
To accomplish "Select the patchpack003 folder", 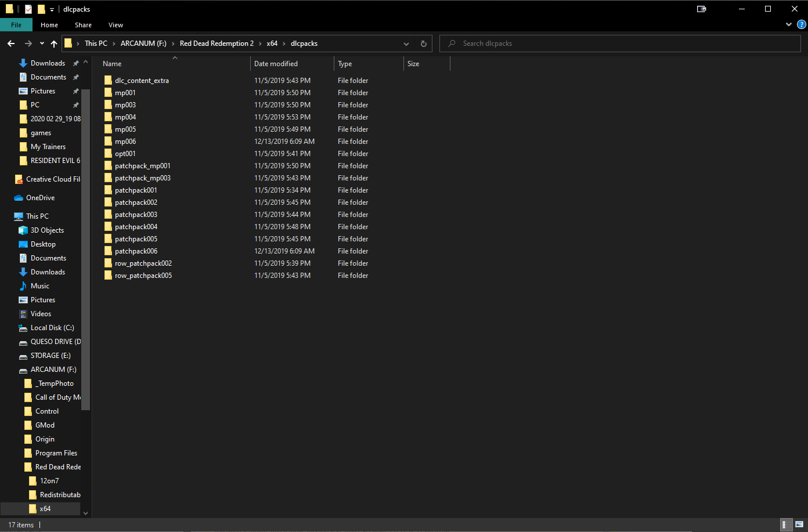I will coord(136,214).
